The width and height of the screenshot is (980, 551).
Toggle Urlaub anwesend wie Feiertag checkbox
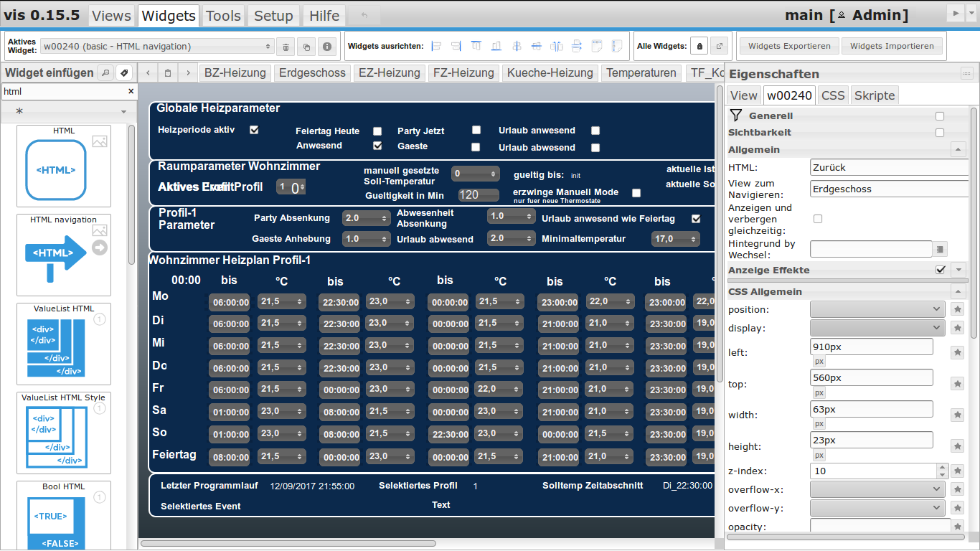[696, 219]
